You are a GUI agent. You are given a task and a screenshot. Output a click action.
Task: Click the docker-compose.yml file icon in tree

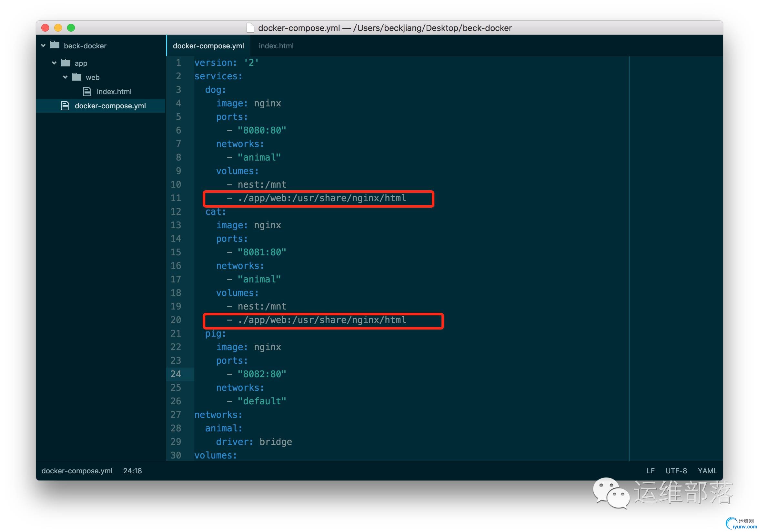[x=65, y=106]
